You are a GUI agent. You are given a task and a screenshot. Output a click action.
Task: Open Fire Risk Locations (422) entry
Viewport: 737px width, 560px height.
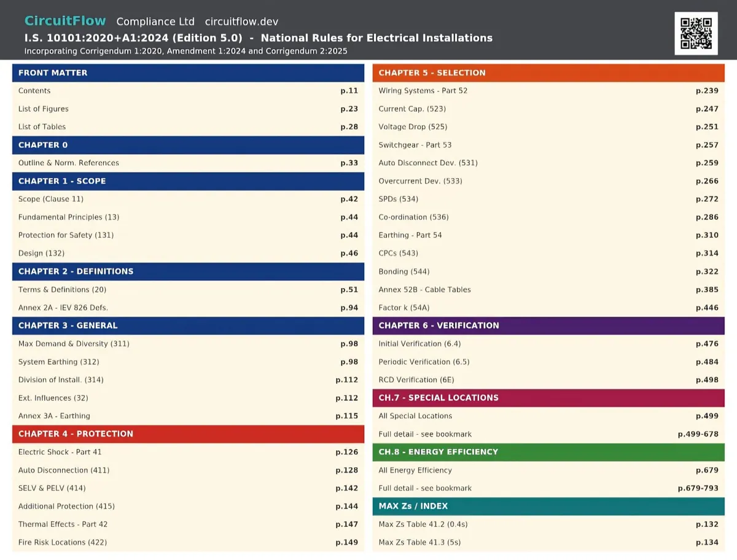pyautogui.click(x=188, y=542)
